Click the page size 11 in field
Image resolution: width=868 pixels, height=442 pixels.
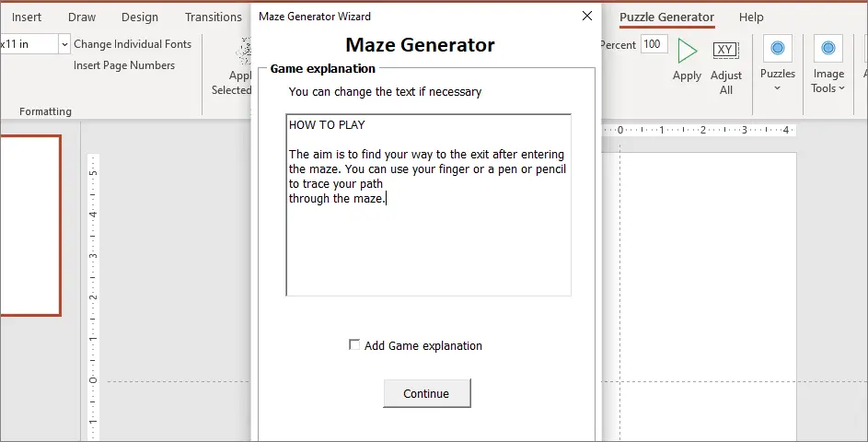[29, 44]
